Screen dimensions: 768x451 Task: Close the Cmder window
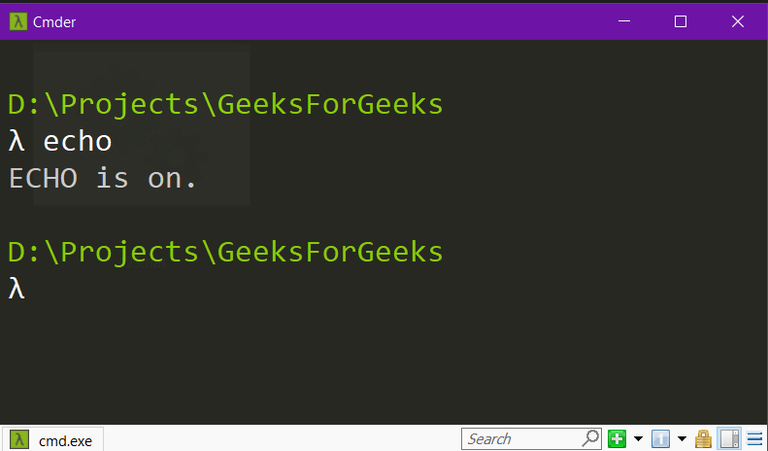click(736, 21)
